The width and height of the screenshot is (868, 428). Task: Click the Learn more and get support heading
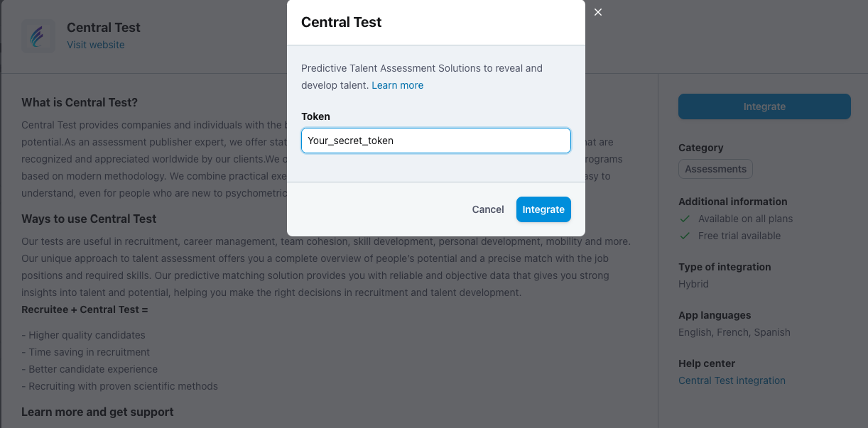(97, 412)
